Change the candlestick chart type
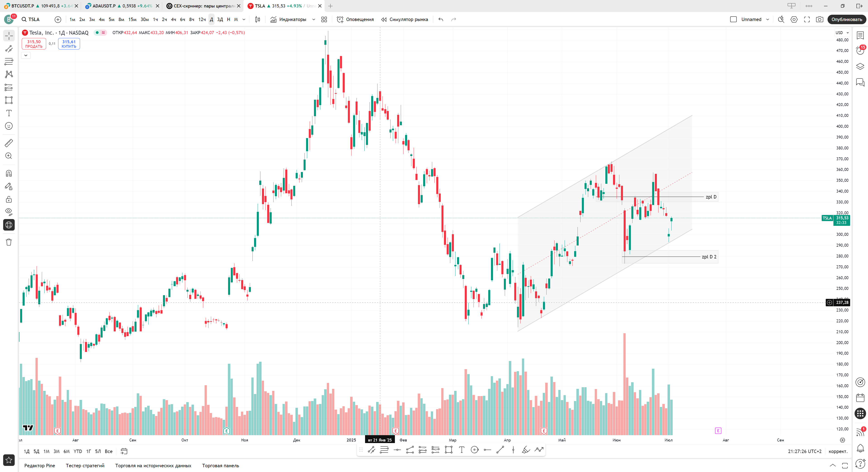Image resolution: width=868 pixels, height=472 pixels. click(x=257, y=19)
